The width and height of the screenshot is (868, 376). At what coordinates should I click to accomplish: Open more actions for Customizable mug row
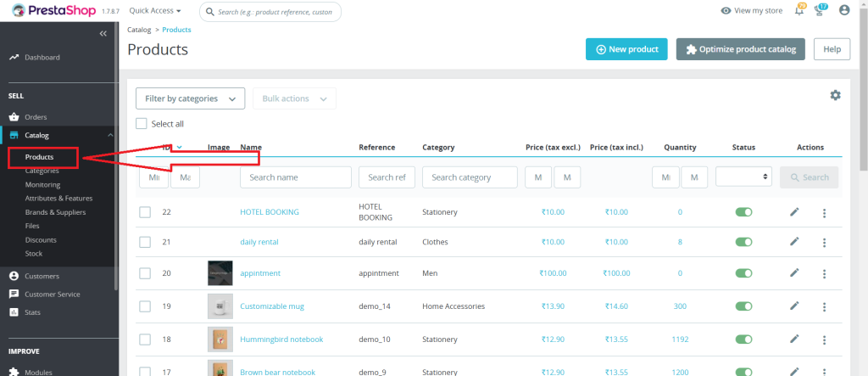click(824, 306)
